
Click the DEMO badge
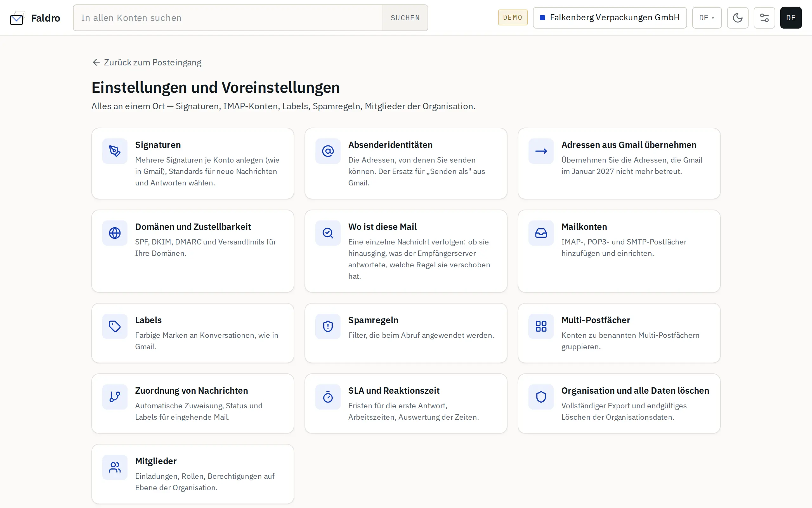click(513, 17)
